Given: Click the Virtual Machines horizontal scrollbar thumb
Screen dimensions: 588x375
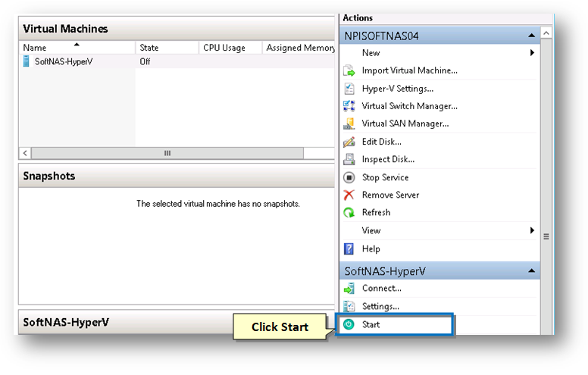Looking at the screenshot, I should (x=167, y=153).
